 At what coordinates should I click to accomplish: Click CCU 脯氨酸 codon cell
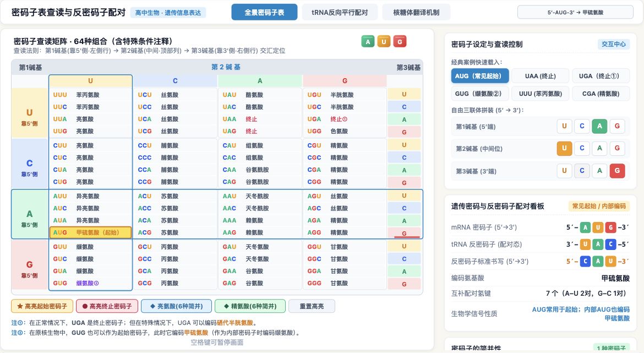pyautogui.click(x=175, y=145)
